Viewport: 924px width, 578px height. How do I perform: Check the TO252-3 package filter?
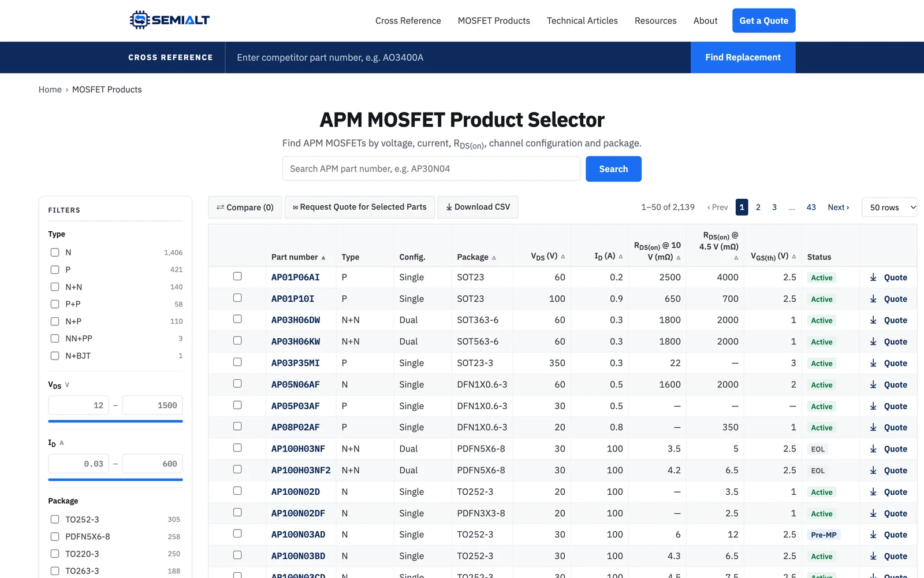[x=55, y=520]
